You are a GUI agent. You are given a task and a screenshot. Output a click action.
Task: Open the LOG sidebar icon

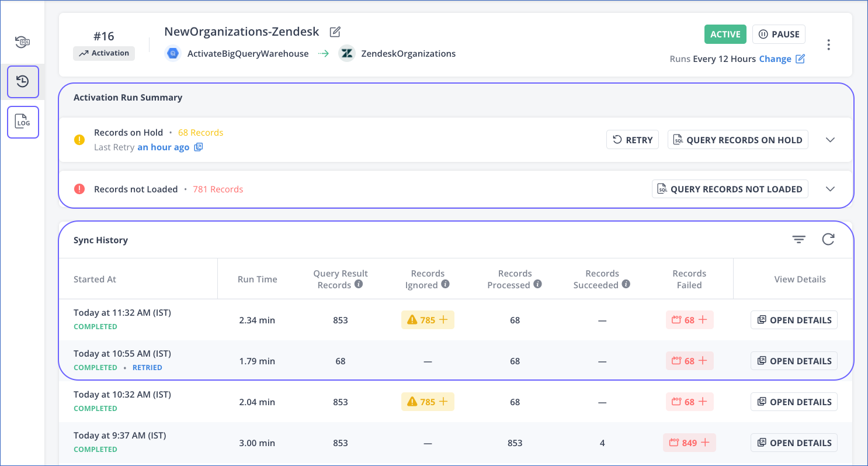23,122
